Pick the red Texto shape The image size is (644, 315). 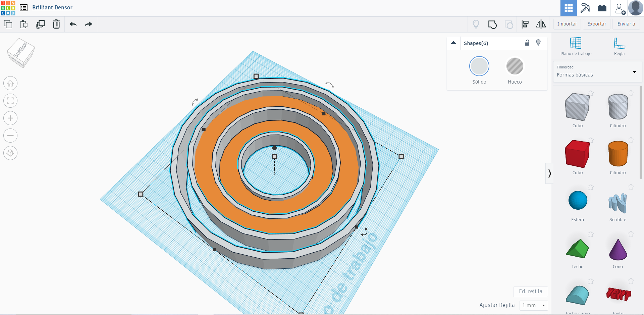619,294
